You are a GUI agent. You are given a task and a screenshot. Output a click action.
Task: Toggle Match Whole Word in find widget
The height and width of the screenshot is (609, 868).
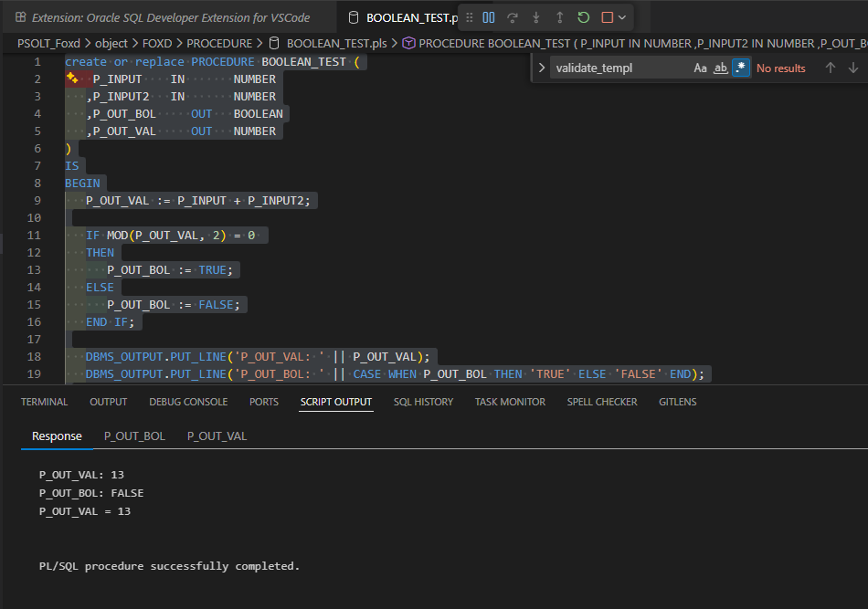(x=721, y=68)
